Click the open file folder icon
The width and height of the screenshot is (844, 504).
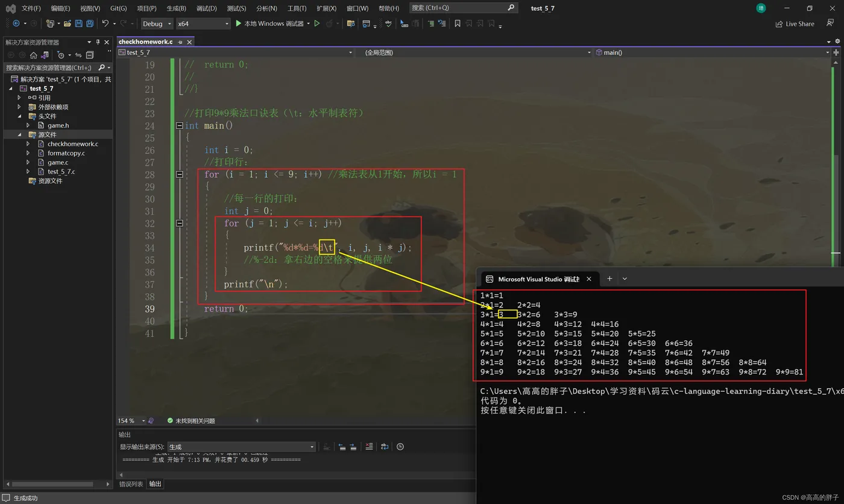click(68, 24)
